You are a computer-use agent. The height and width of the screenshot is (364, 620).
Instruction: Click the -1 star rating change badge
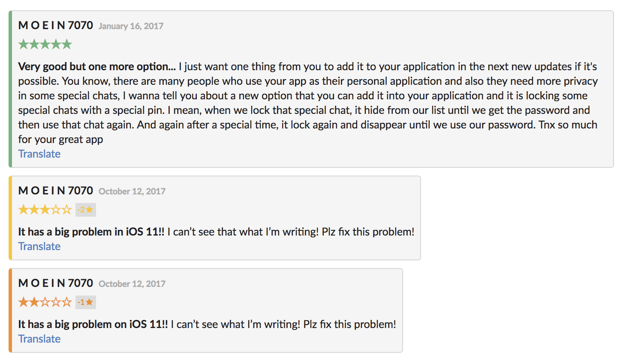point(86,302)
